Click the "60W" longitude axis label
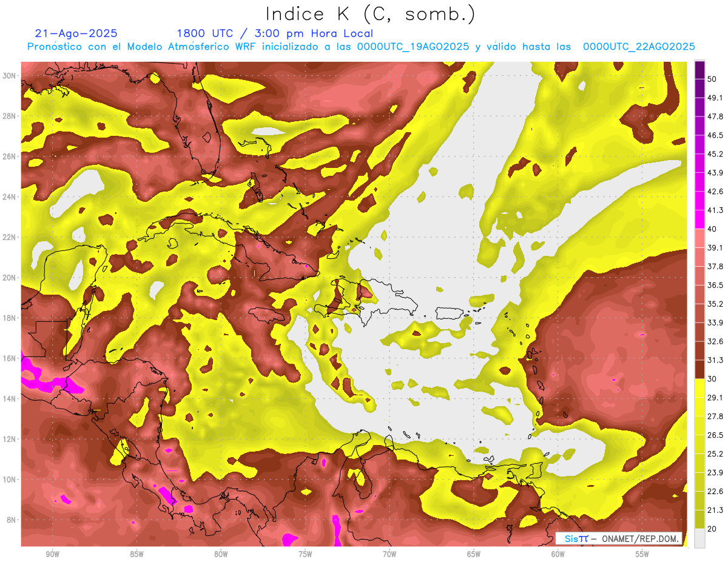 click(558, 555)
